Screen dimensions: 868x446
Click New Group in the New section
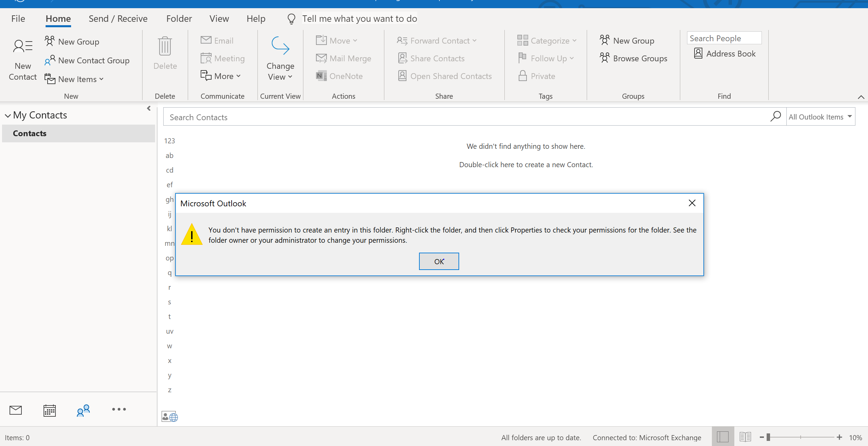[x=72, y=42]
